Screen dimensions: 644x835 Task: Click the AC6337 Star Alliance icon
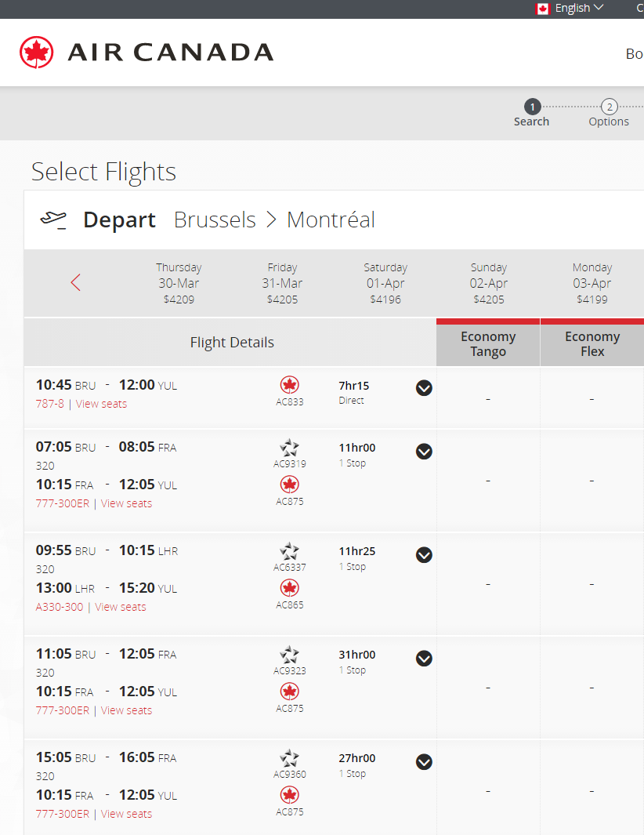tap(290, 551)
